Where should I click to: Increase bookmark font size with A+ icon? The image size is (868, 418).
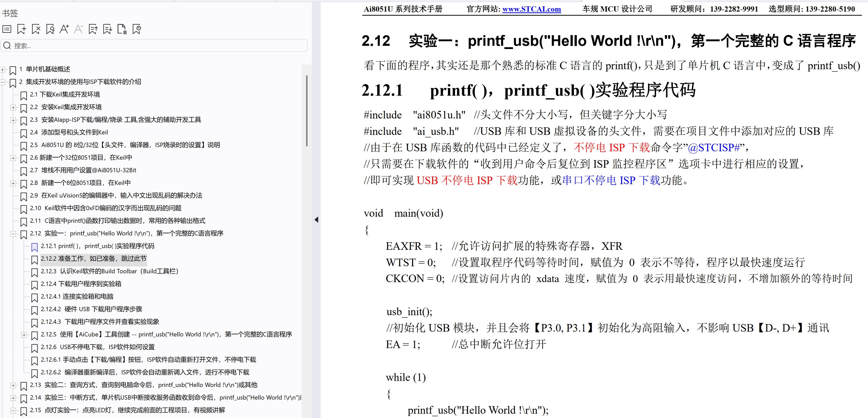point(64,29)
